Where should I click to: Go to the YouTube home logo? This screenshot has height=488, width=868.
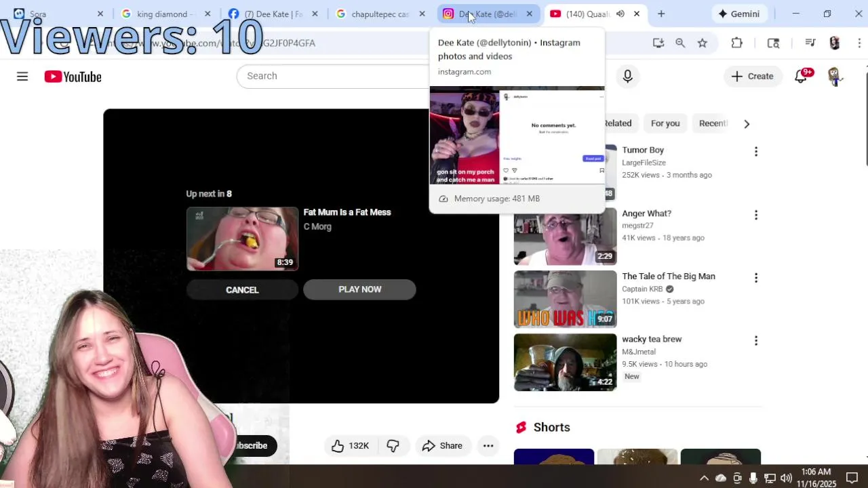(x=73, y=77)
